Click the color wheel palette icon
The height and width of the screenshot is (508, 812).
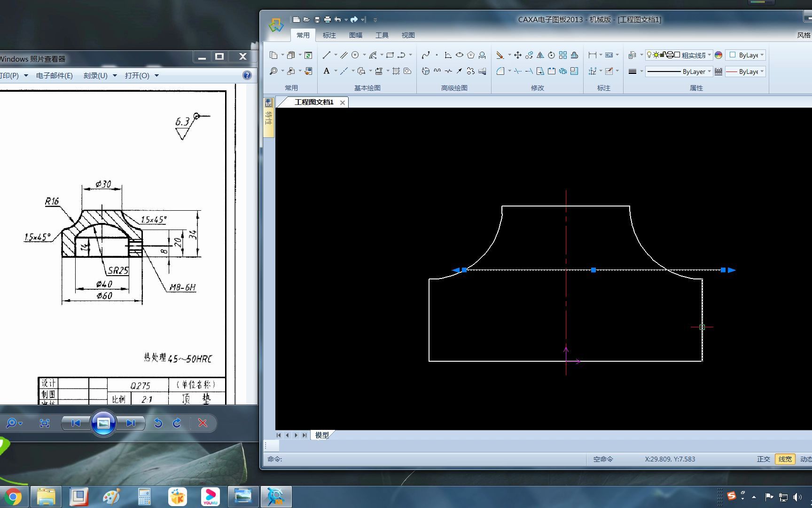tap(718, 55)
